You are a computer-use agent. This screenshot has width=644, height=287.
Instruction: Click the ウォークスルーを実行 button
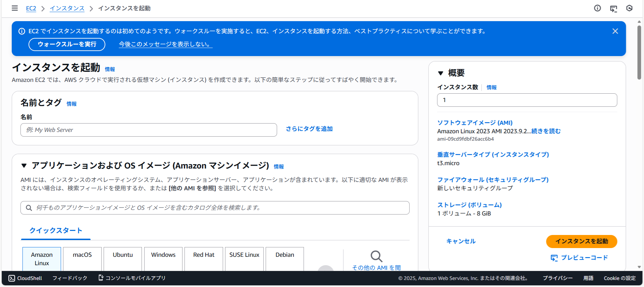tap(67, 44)
